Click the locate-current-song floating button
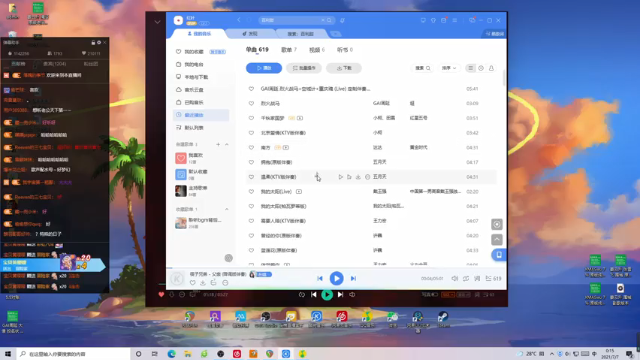The image size is (640, 360). coord(497,224)
